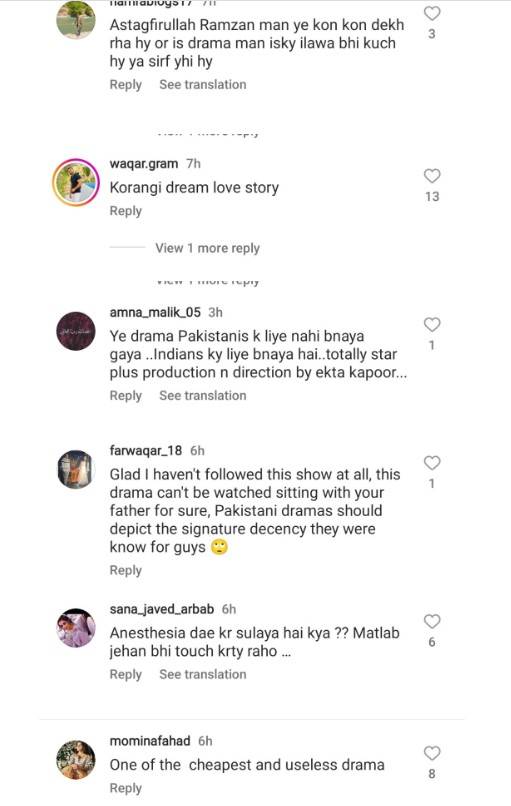The height and width of the screenshot is (806, 511).
Task: See translation of Astagfirullah Ramzan comment
Action: [x=203, y=84]
